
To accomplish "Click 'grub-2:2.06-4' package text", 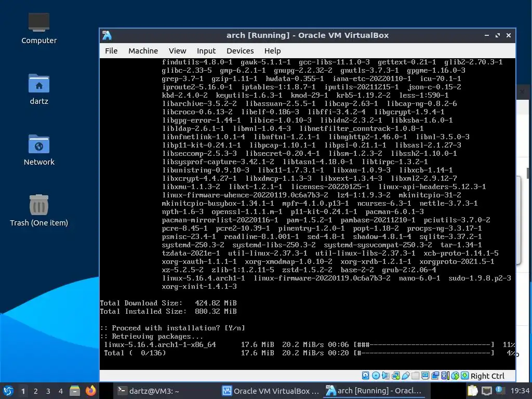I will pos(409,270).
